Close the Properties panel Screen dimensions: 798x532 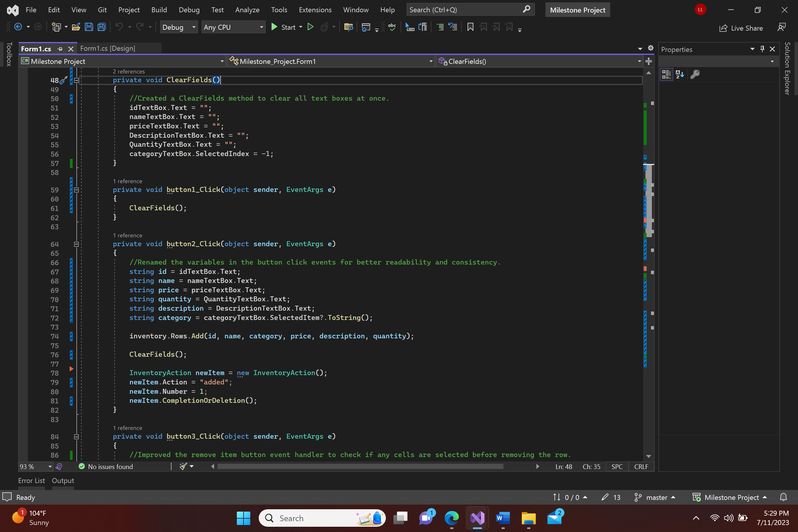772,49
